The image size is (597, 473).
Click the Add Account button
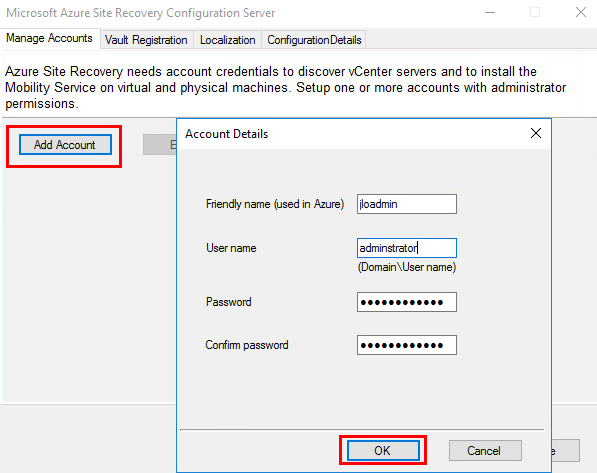[x=65, y=145]
